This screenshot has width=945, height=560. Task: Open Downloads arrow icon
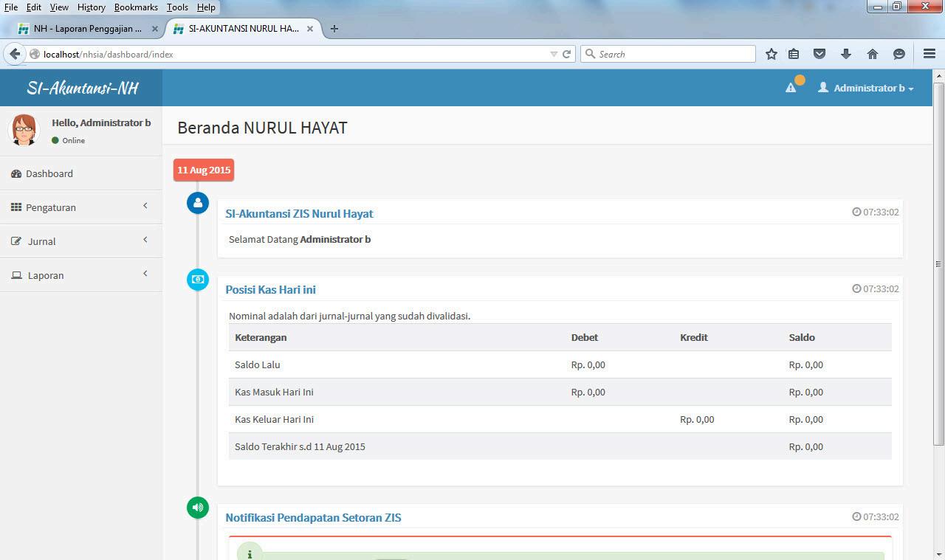point(846,54)
